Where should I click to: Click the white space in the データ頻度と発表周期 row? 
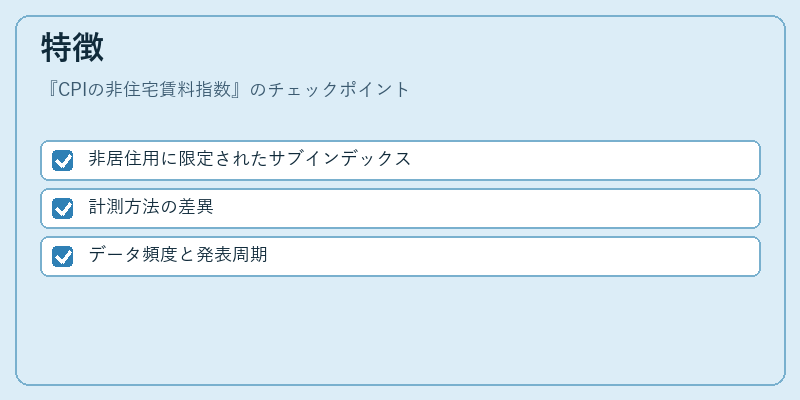[x=510, y=256]
